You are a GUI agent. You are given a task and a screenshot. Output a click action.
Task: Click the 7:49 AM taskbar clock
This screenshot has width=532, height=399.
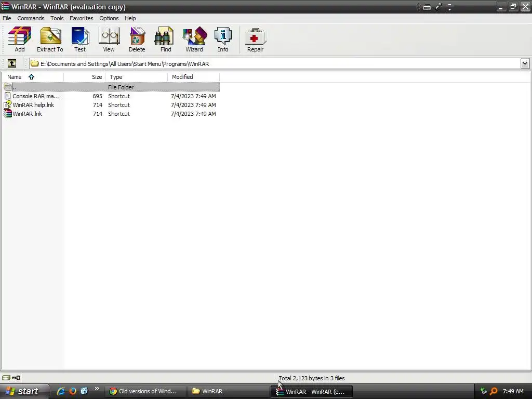(x=513, y=391)
